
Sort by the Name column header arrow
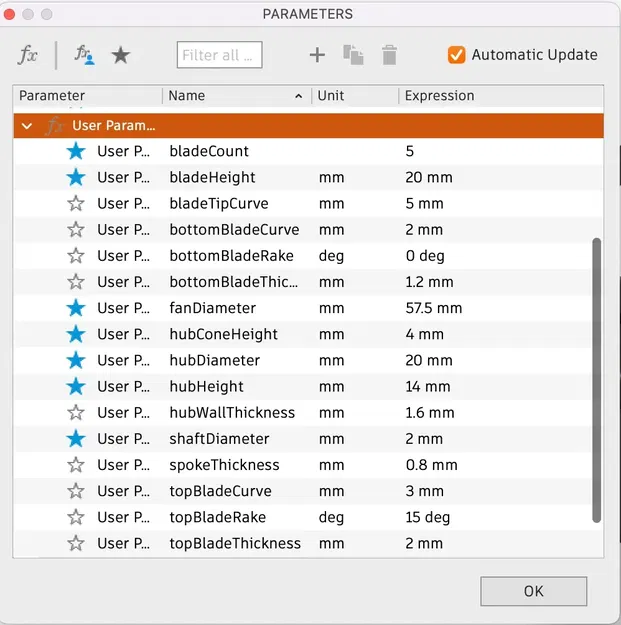click(299, 96)
